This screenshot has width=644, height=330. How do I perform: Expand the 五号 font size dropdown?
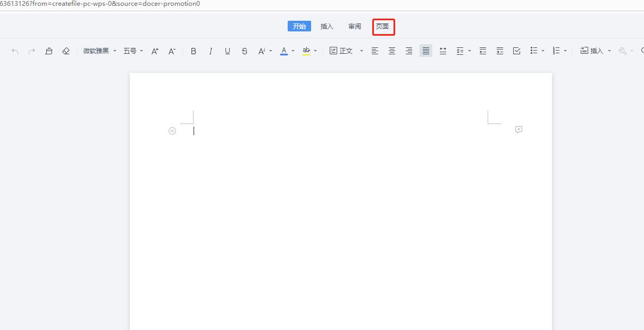133,51
